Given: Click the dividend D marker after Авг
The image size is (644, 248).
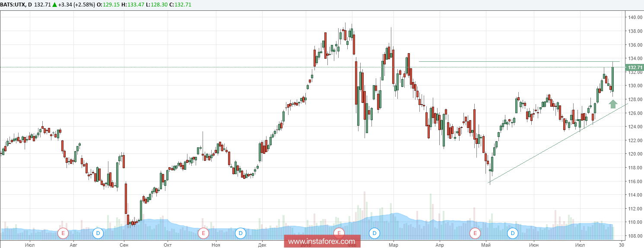Looking at the screenshot, I should tap(98, 233).
